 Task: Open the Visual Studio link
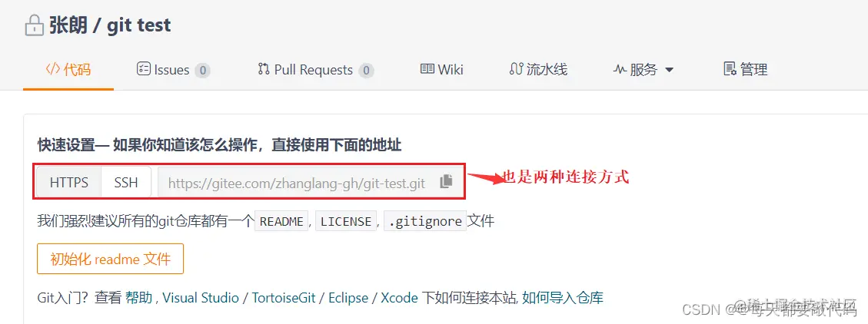click(x=201, y=298)
